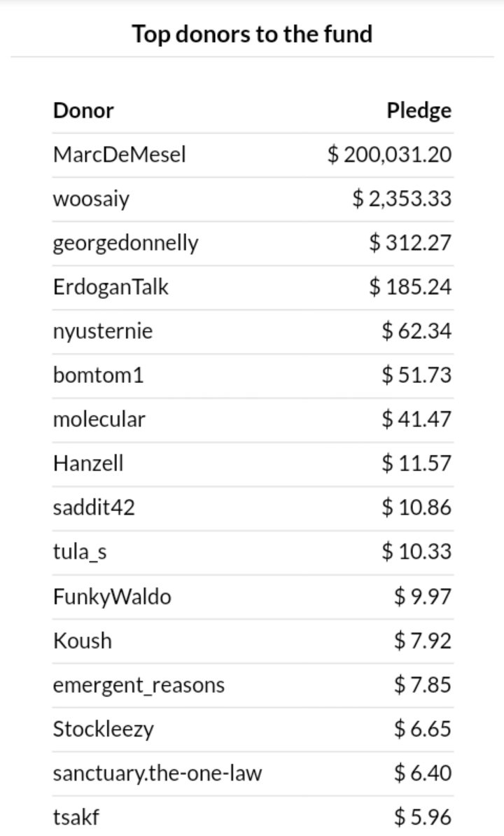Click the Top donors to the fund heading
Image resolution: width=504 pixels, height=836 pixels.
pos(253,34)
